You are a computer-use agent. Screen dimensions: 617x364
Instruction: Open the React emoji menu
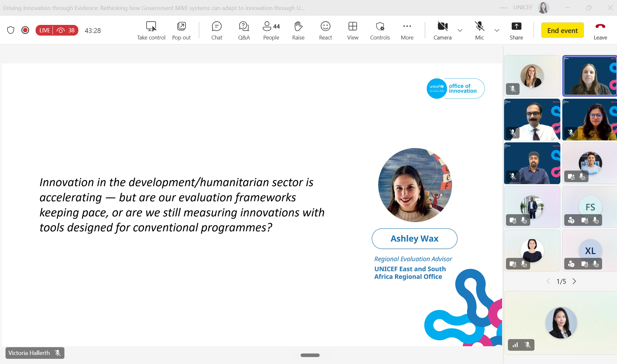325,30
